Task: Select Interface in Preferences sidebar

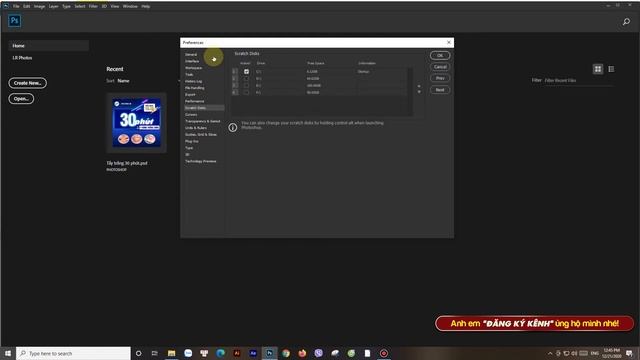Action: tap(192, 61)
